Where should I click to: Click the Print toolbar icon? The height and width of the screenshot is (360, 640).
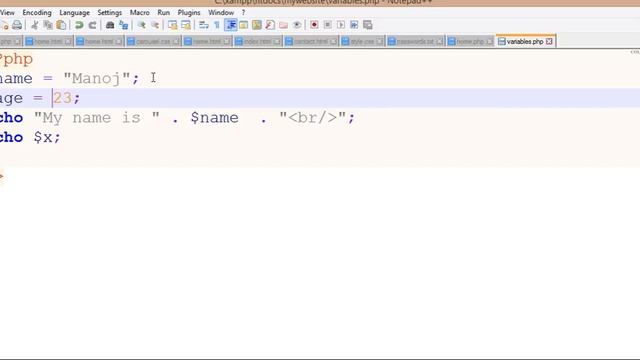point(17,25)
